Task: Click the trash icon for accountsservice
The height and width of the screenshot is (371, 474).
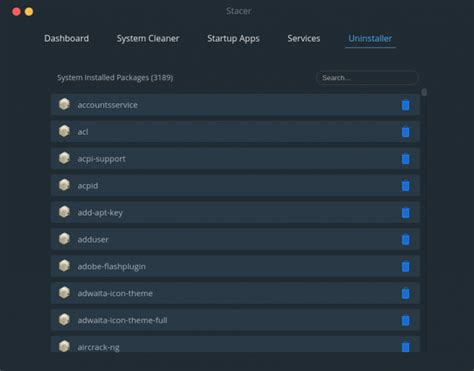Action: tap(405, 105)
